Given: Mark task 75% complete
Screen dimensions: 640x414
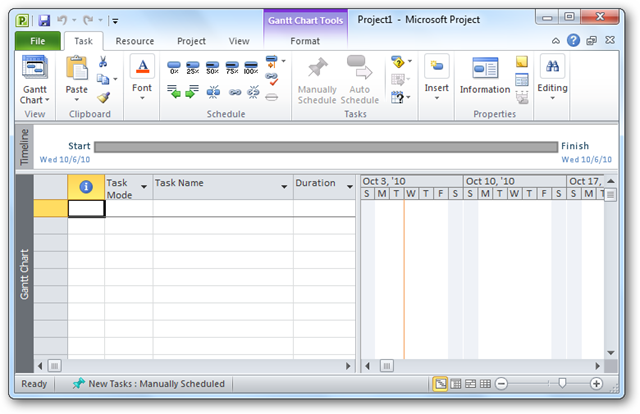Looking at the screenshot, I should (232, 67).
